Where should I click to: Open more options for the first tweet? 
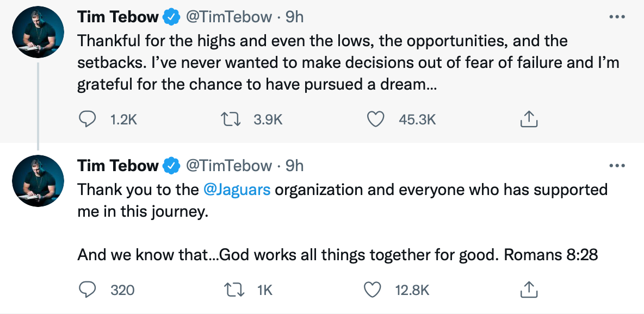point(617,17)
